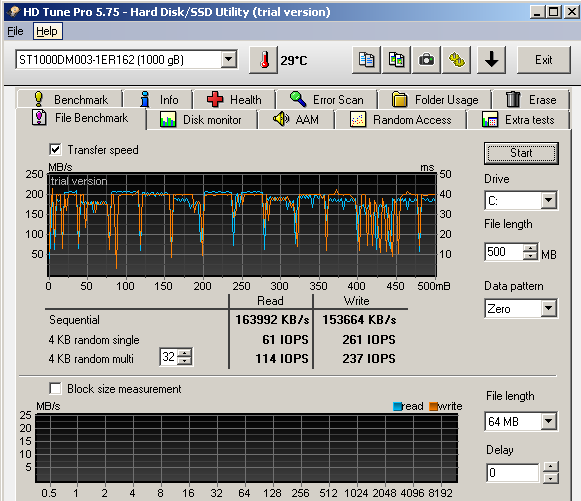Enable the Block size measurement checkbox

tap(55, 389)
